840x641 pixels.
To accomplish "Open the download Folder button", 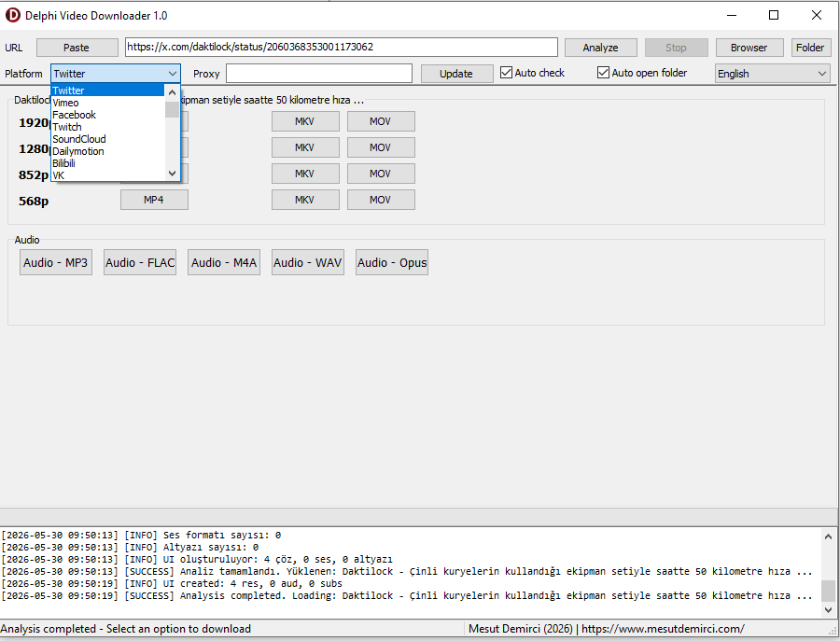I will [810, 48].
